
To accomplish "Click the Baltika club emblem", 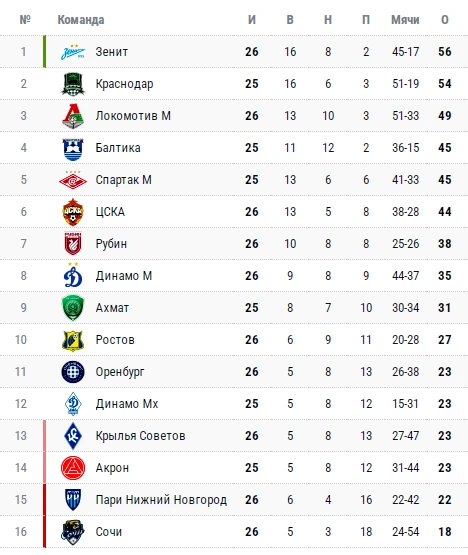I will pos(73,148).
